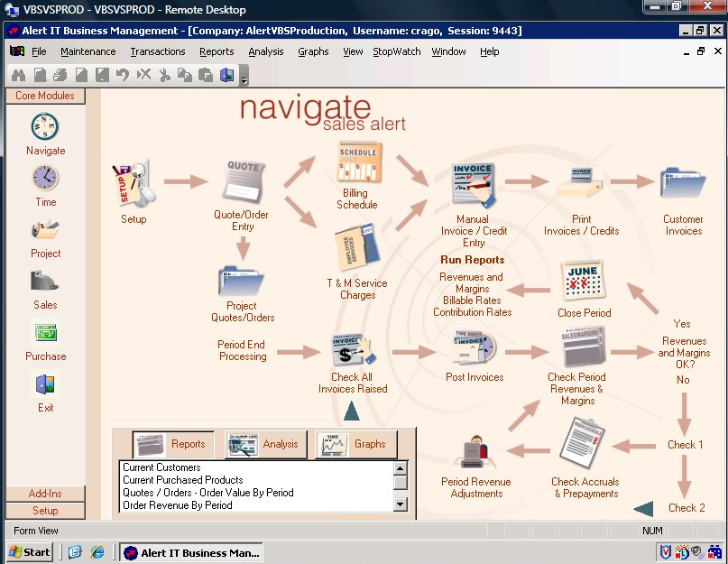Open the Sales module icon
Screen dimensions: 728x564
44,281
